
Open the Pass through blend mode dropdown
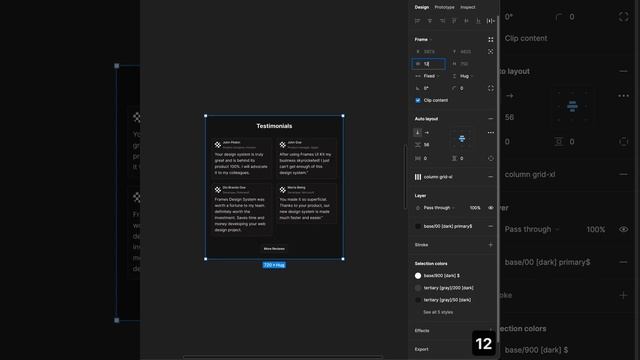[439, 208]
